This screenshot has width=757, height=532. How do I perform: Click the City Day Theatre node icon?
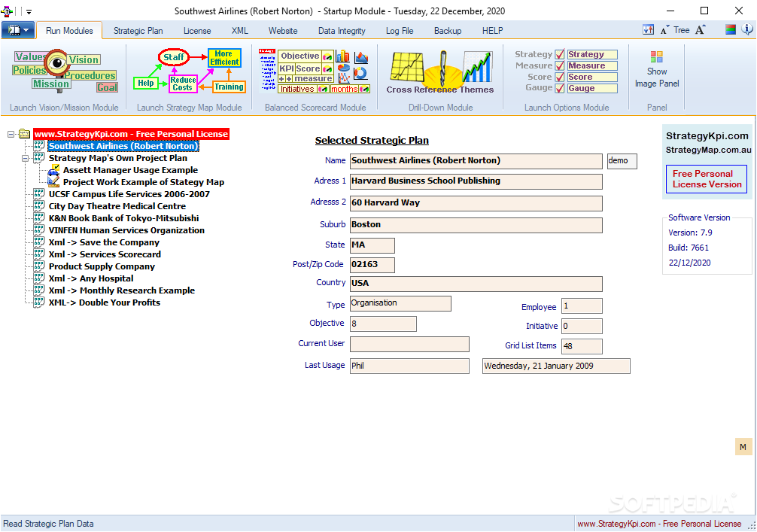[38, 206]
